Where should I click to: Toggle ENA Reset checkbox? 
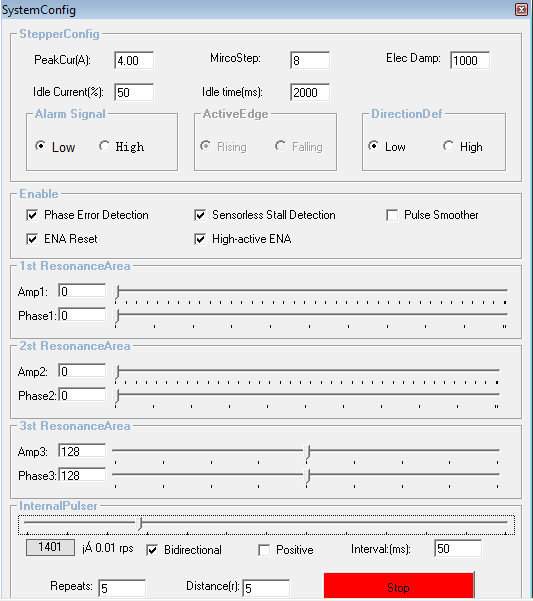32,239
